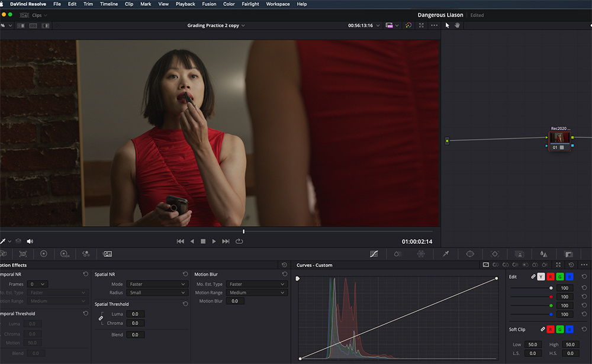Open the Color menu
Viewport: 592px width, 364px height.
coord(229,4)
